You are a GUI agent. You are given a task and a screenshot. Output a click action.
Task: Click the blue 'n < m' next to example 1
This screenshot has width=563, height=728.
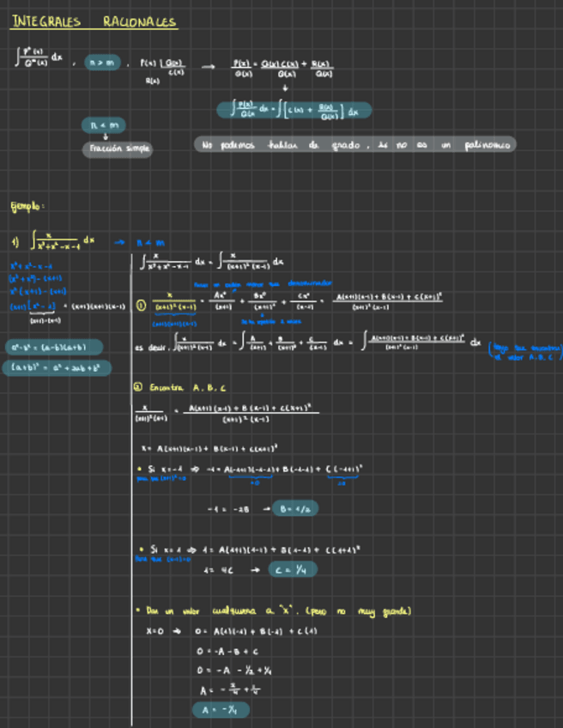[150, 243]
